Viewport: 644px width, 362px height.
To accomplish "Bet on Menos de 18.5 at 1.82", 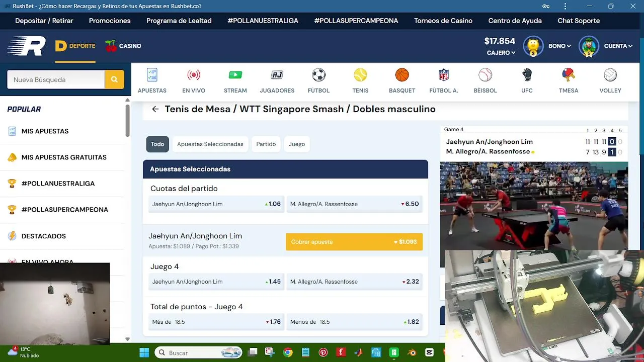I will tap(354, 322).
